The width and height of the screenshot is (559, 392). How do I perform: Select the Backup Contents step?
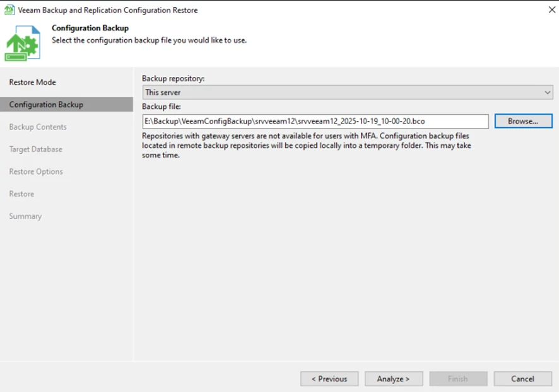pyautogui.click(x=38, y=127)
